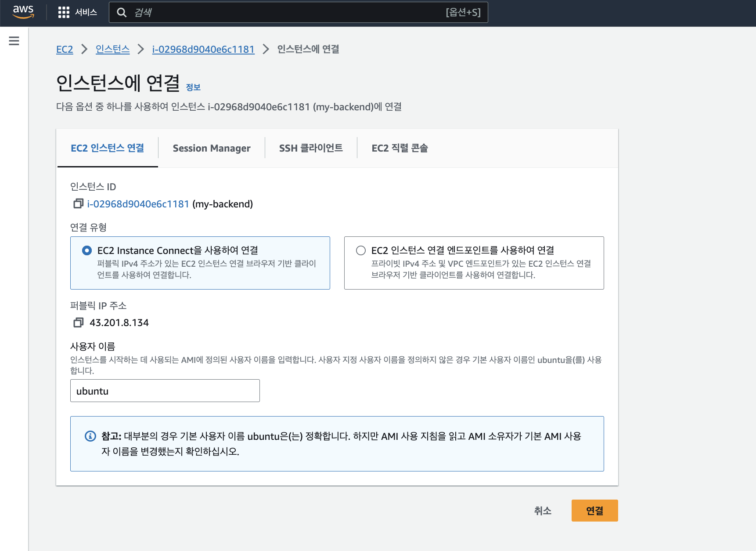Image resolution: width=756 pixels, height=551 pixels.
Task: Click the orange 연결 connect button
Action: [595, 511]
